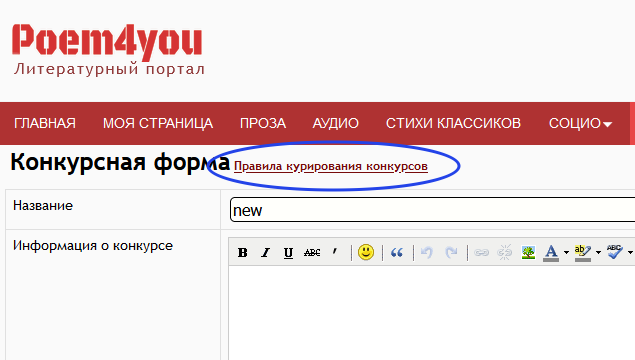Viewport: 635px width, 360px height.
Task: Go to ГЛАВНАЯ in the navigation bar
Action: coord(45,123)
